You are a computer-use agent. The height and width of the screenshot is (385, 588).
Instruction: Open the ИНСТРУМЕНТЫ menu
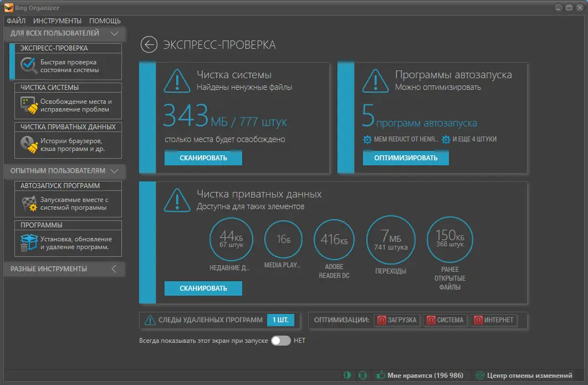[x=57, y=21]
